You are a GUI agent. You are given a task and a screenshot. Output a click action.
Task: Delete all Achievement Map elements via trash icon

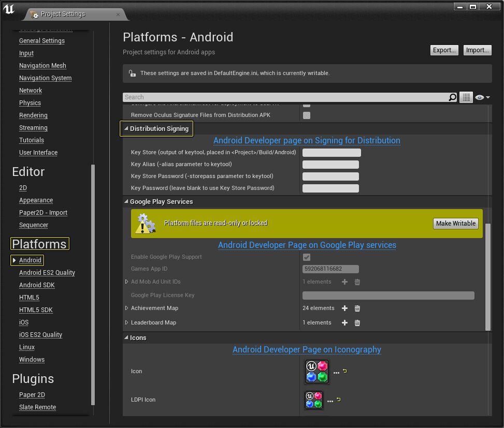point(357,308)
